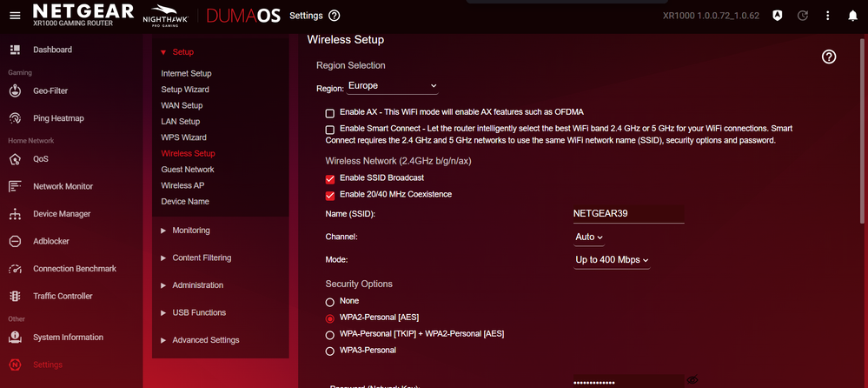Select WPA2-Personal [AES] radio button
868x388 pixels.
tap(330, 318)
